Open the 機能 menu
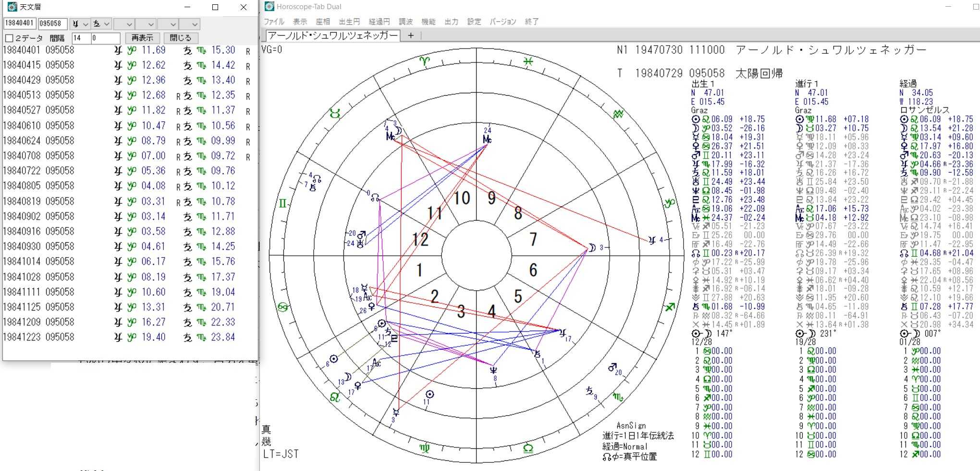This screenshot has width=980, height=471. (x=429, y=22)
